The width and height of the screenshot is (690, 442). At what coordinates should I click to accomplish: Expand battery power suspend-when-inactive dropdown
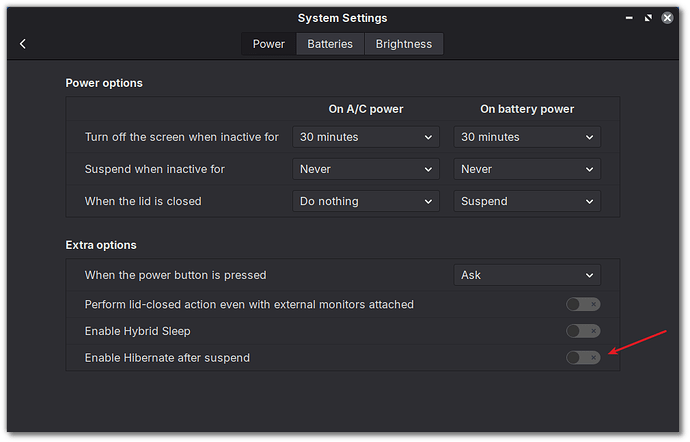[x=527, y=169]
